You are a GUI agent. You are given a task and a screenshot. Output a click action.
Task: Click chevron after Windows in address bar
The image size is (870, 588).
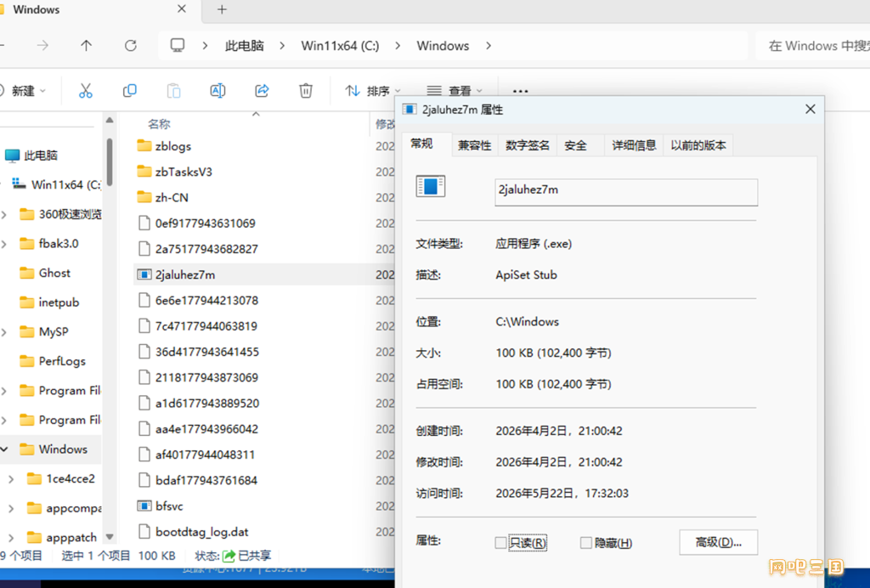pyautogui.click(x=489, y=46)
